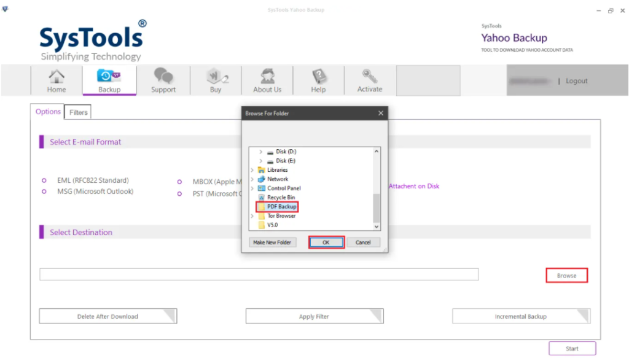The height and width of the screenshot is (364, 629).
Task: Select the Recycle Bin icon
Action: (262, 198)
